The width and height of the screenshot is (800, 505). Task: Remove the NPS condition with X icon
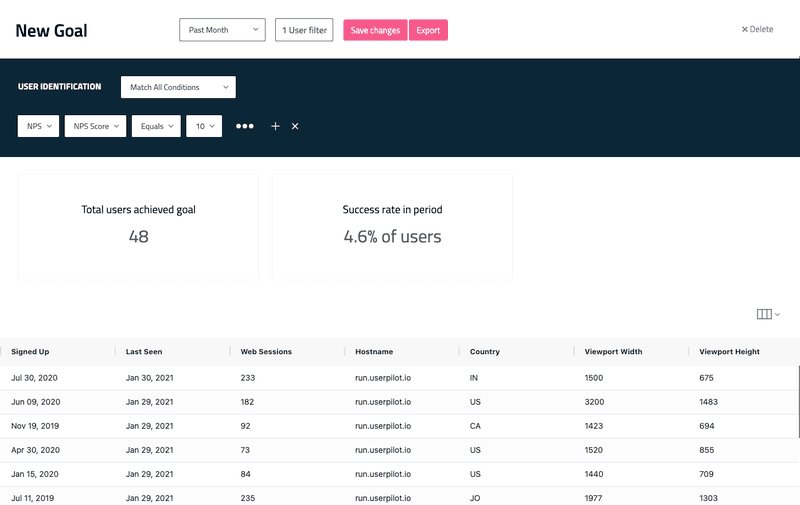[295, 126]
